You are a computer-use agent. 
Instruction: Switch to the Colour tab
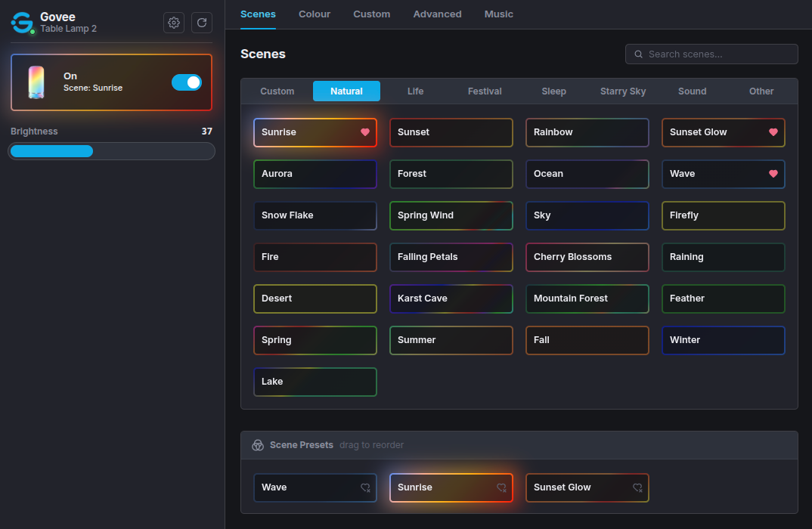315,14
